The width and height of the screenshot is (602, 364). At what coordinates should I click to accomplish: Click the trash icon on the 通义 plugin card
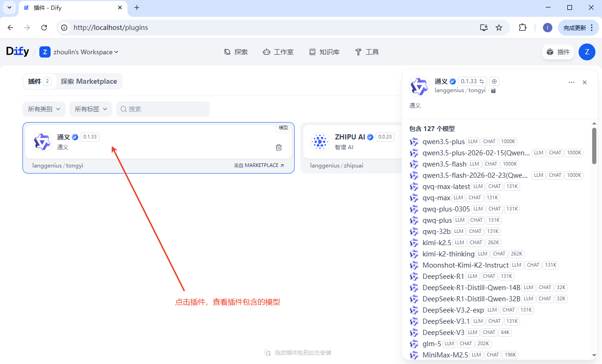(279, 147)
